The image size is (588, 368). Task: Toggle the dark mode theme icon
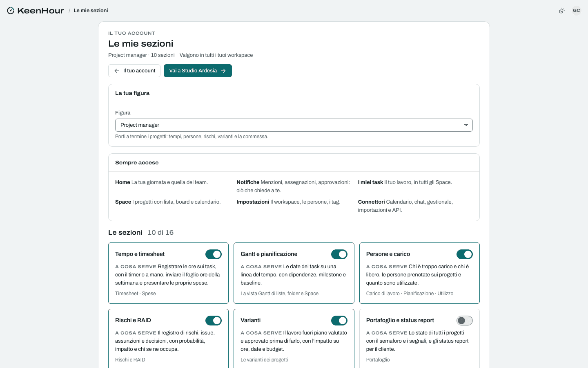tap(562, 11)
